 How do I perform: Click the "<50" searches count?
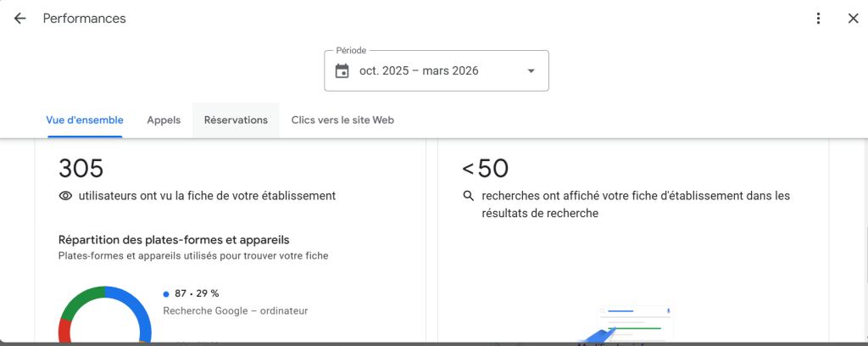coord(486,168)
